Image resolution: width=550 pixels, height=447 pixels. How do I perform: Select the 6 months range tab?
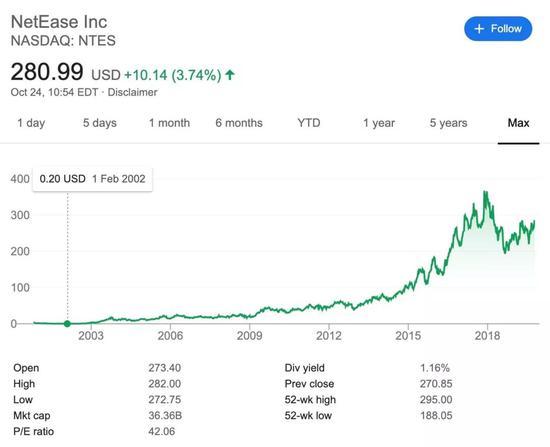click(x=239, y=123)
